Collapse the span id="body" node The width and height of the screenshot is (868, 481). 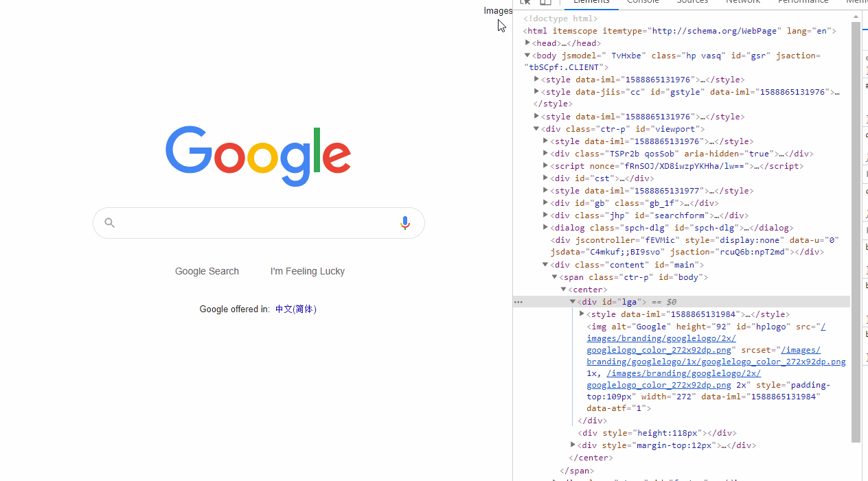coord(554,277)
